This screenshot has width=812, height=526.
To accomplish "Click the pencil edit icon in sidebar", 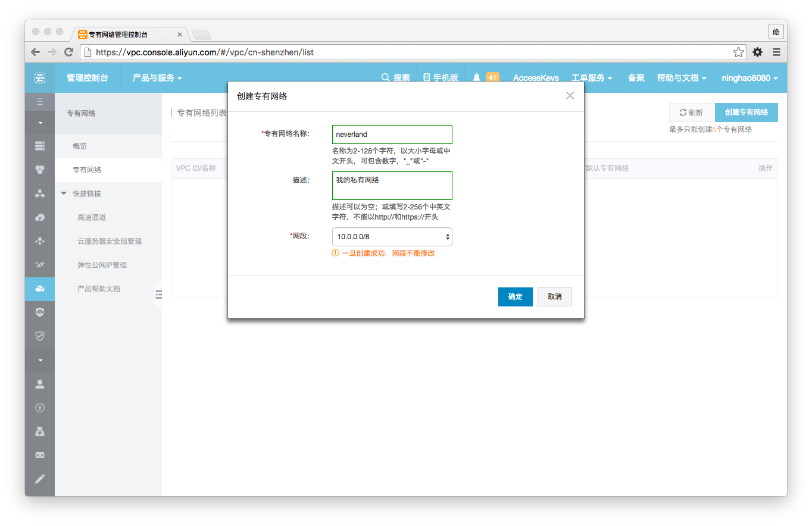I will pos(40,479).
